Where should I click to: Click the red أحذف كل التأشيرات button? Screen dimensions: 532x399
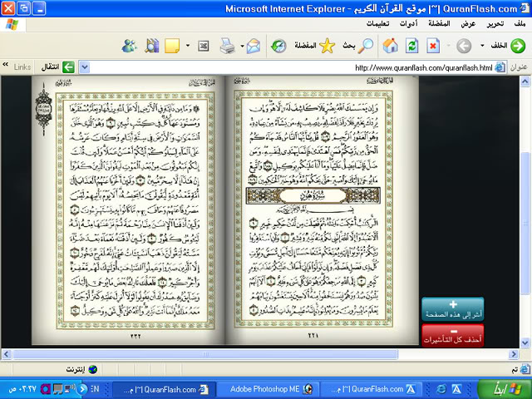(x=452, y=335)
